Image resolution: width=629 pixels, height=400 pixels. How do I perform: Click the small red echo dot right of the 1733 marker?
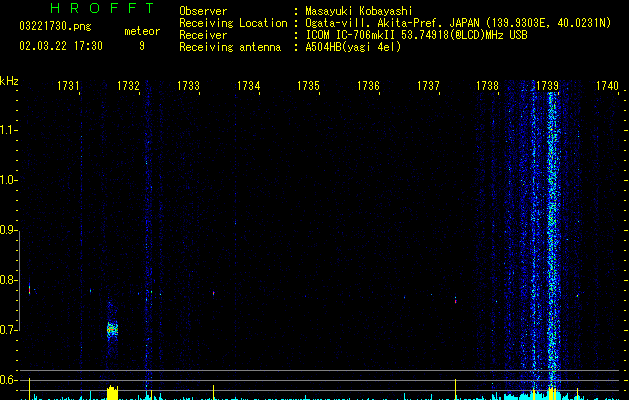(213, 293)
